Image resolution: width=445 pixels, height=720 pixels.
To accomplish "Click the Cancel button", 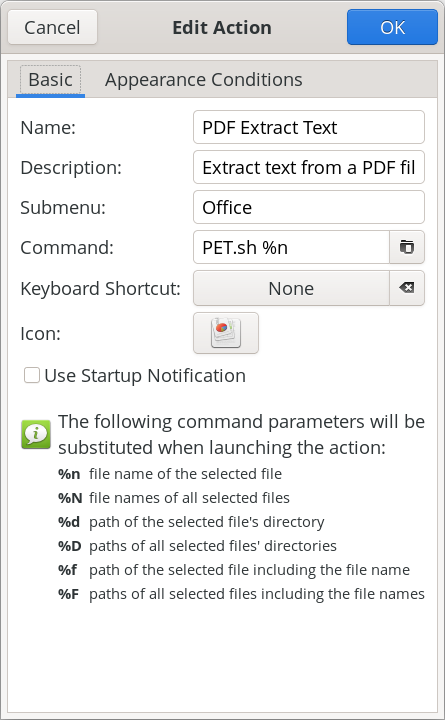I will click(52, 28).
